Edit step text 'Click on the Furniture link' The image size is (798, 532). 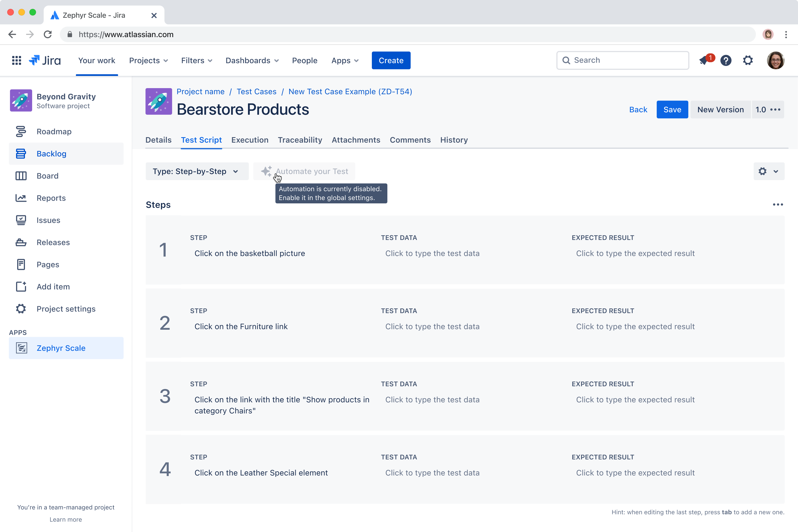241,326
